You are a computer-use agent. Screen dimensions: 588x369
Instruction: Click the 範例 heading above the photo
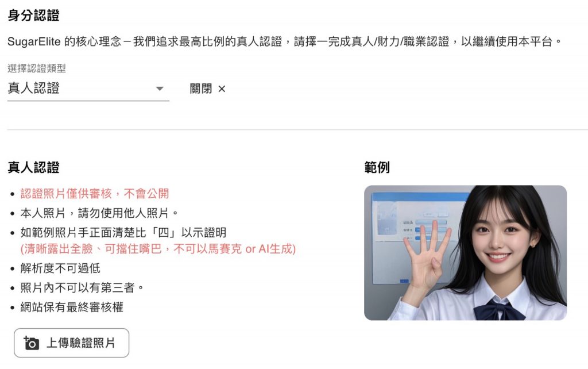tap(377, 167)
